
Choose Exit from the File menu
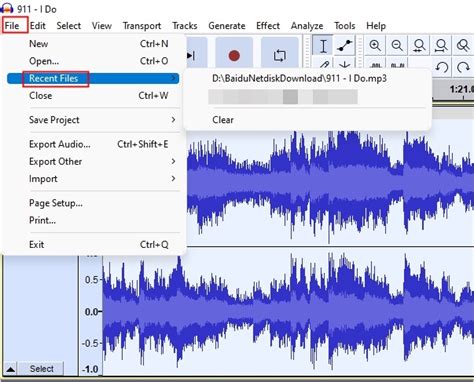93,244
